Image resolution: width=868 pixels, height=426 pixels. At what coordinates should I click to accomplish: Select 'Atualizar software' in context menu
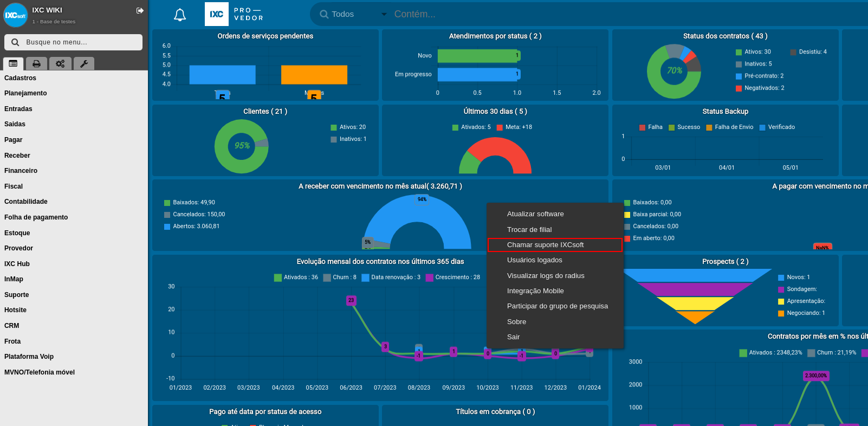click(555, 214)
